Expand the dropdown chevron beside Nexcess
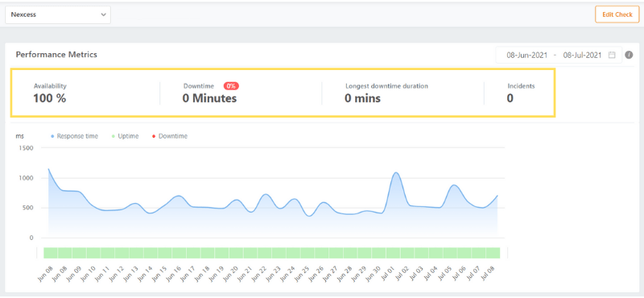 coord(103,14)
